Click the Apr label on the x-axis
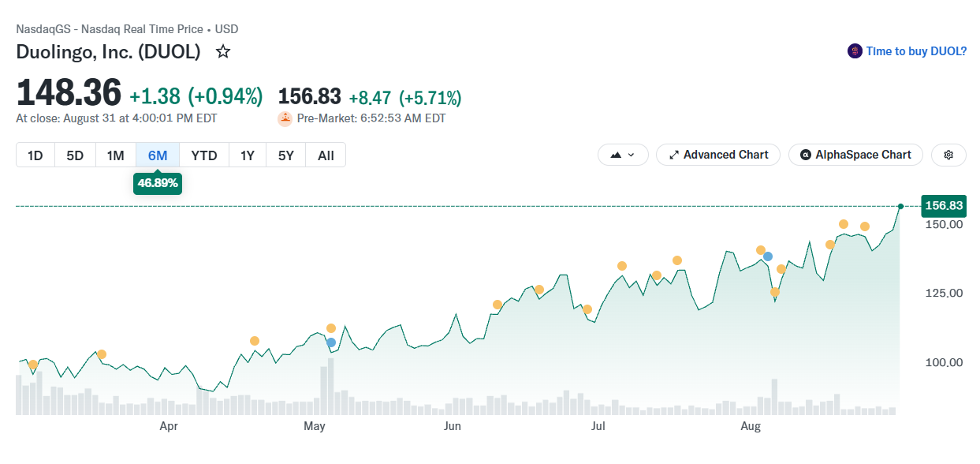Viewport: 980px width, 464px height. point(169,427)
